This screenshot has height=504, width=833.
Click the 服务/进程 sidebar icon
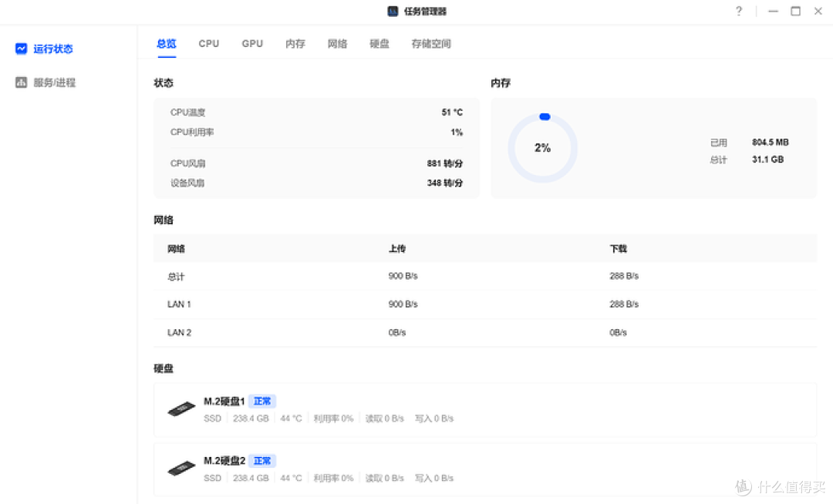coord(21,82)
